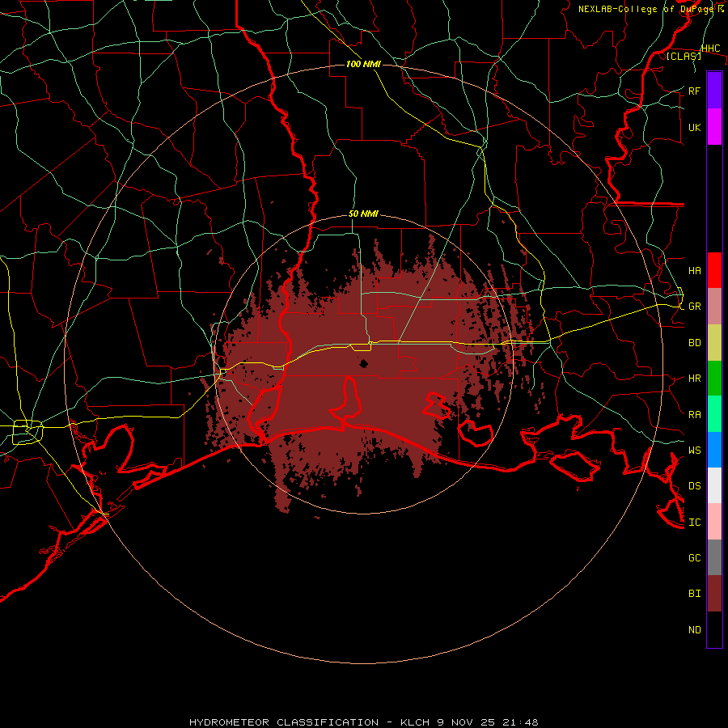The image size is (728, 728).
Task: Click the UK magenta legend swatch
Action: pos(714,127)
